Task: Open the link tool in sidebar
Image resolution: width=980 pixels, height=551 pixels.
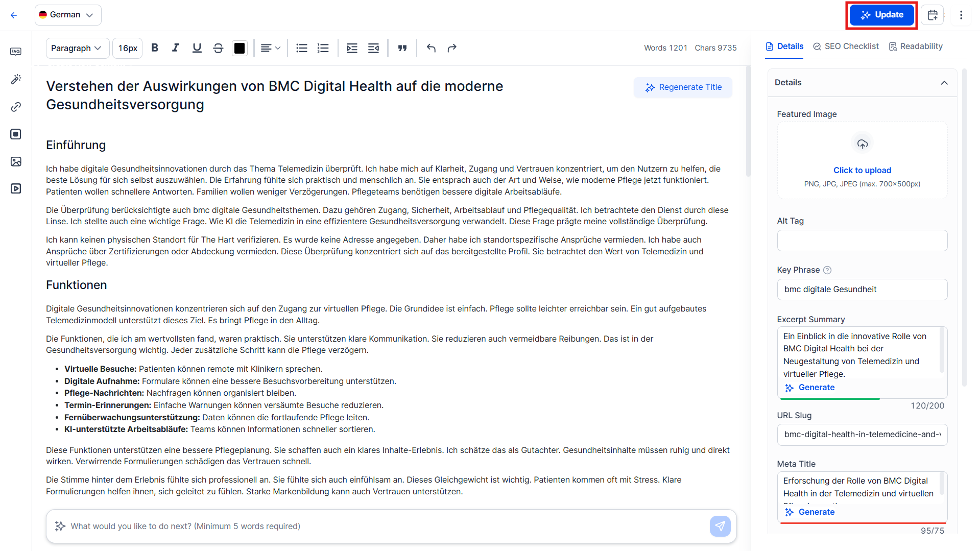Action: [16, 107]
